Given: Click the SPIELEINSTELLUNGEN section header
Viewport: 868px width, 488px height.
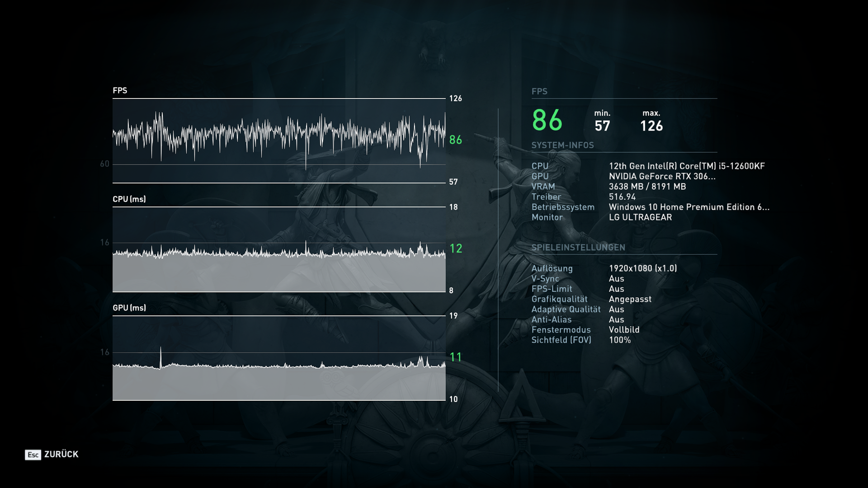Looking at the screenshot, I should click(578, 247).
